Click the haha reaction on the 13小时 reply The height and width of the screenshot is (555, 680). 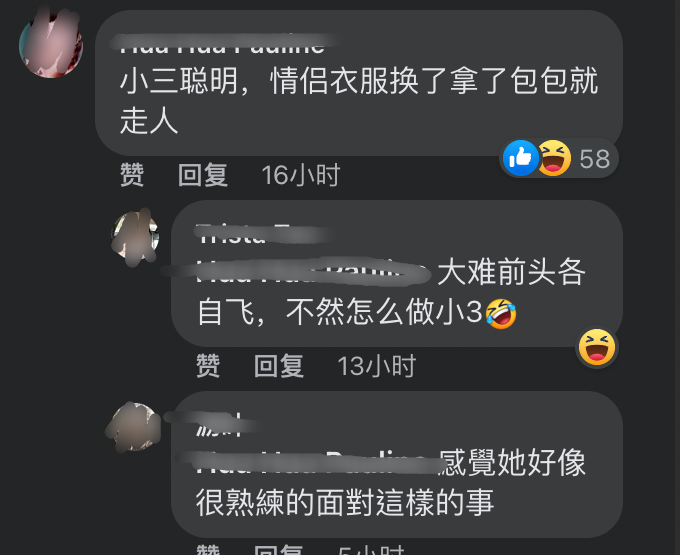597,347
